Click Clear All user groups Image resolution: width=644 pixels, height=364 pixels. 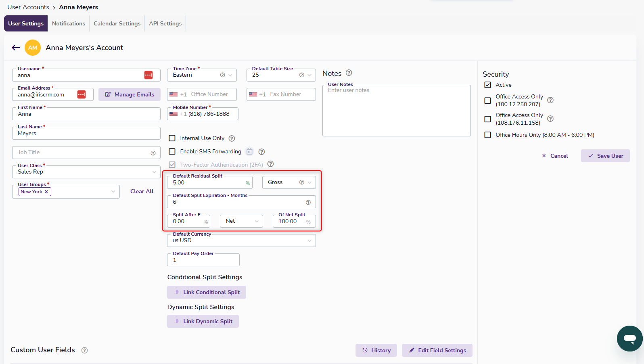pos(142,191)
